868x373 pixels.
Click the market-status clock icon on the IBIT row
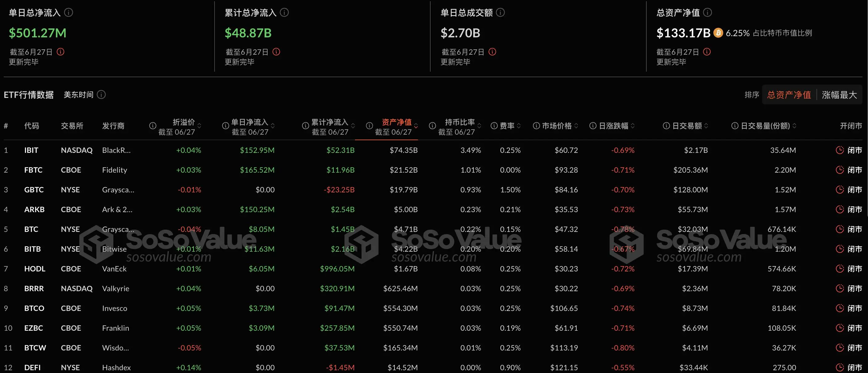[x=840, y=150]
